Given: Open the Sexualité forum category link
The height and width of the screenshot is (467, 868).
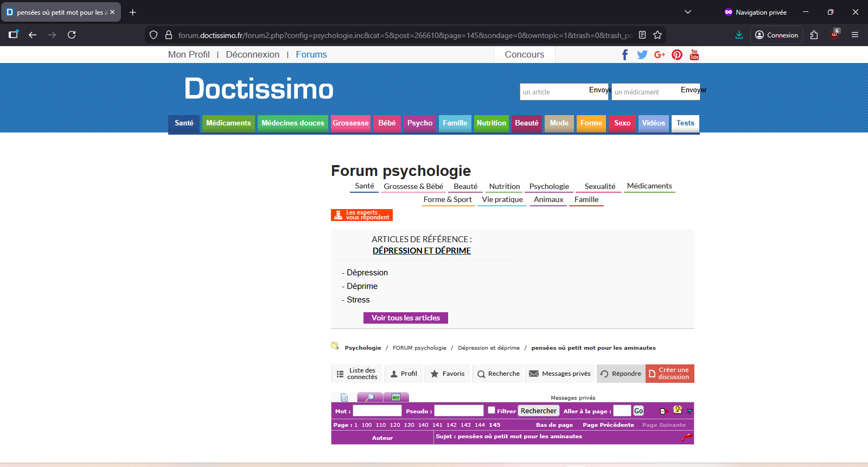Looking at the screenshot, I should (600, 186).
